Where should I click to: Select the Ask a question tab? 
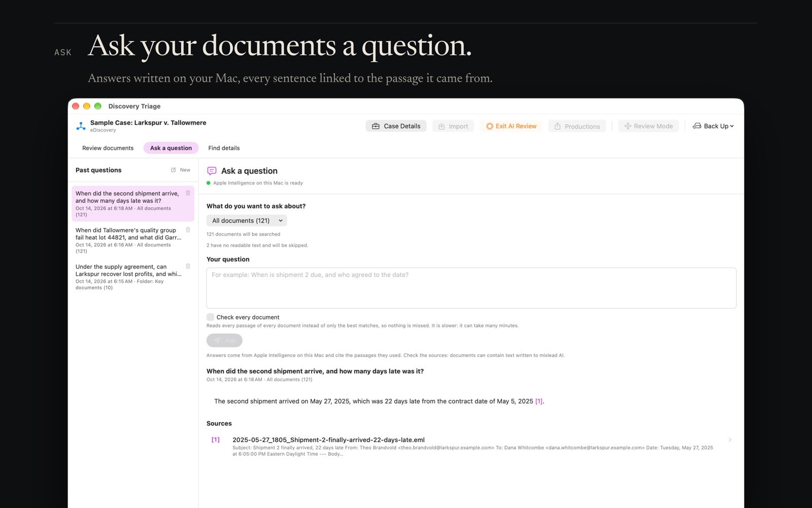click(x=171, y=148)
